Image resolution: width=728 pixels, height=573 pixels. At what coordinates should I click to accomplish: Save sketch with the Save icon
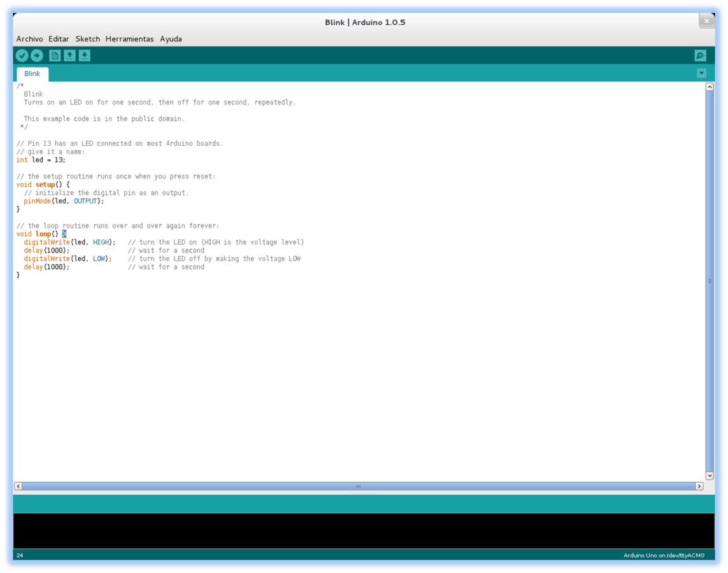[85, 56]
